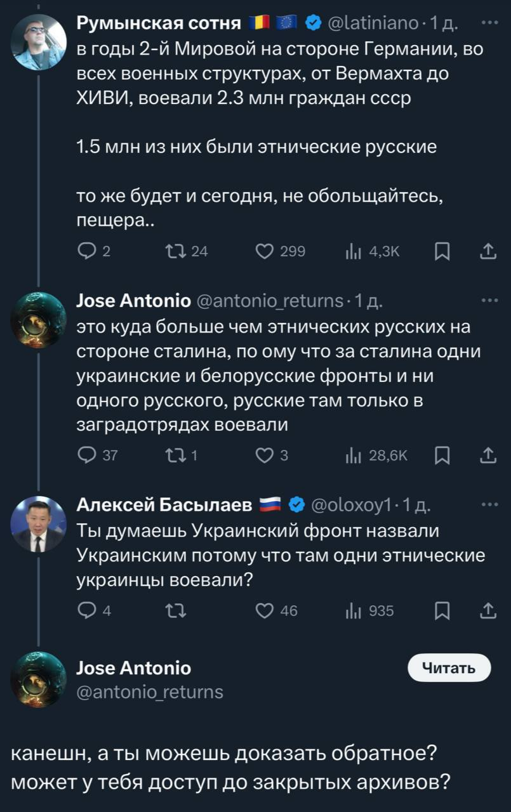Open the @antonio_returns handle under Jose Antonio
This screenshot has width=511, height=812.
(150, 691)
